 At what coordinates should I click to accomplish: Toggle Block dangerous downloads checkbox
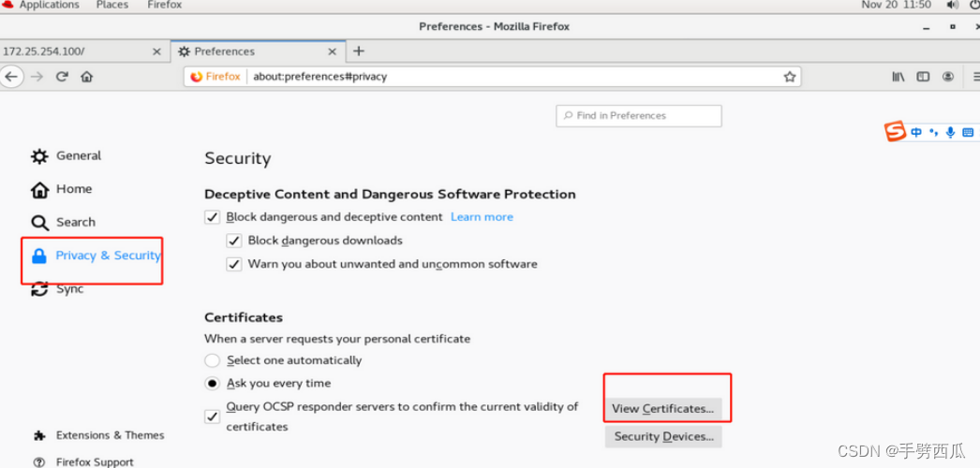234,241
